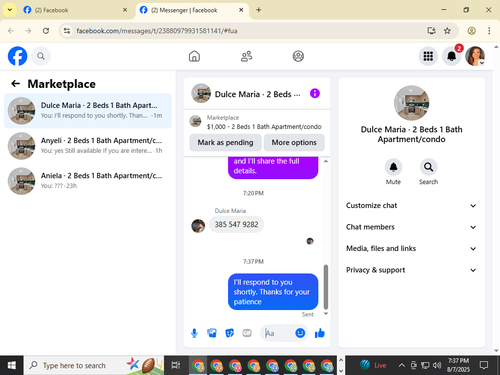Choose a sticker icon

tap(230, 333)
